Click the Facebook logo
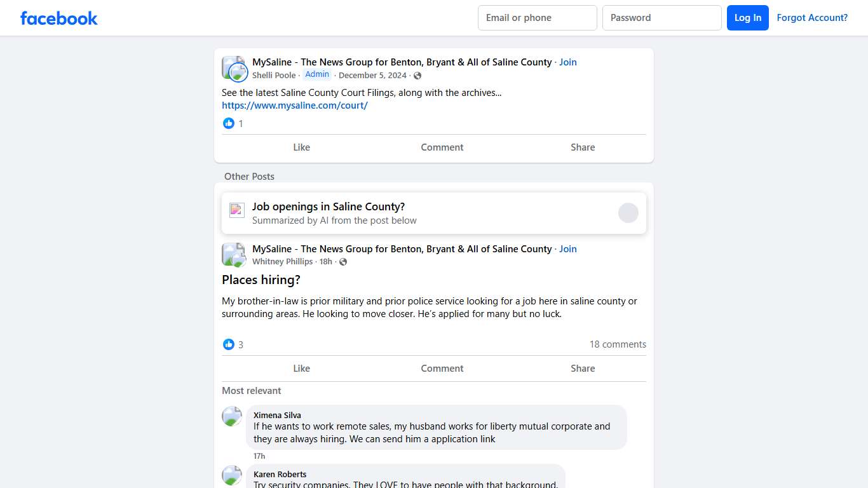 click(x=58, y=18)
